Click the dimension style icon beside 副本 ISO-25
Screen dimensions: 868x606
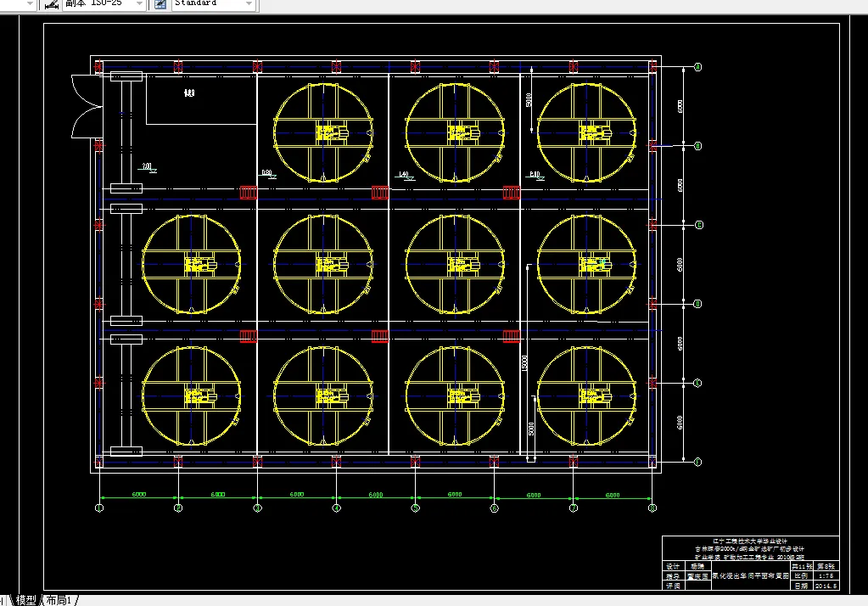52,4
